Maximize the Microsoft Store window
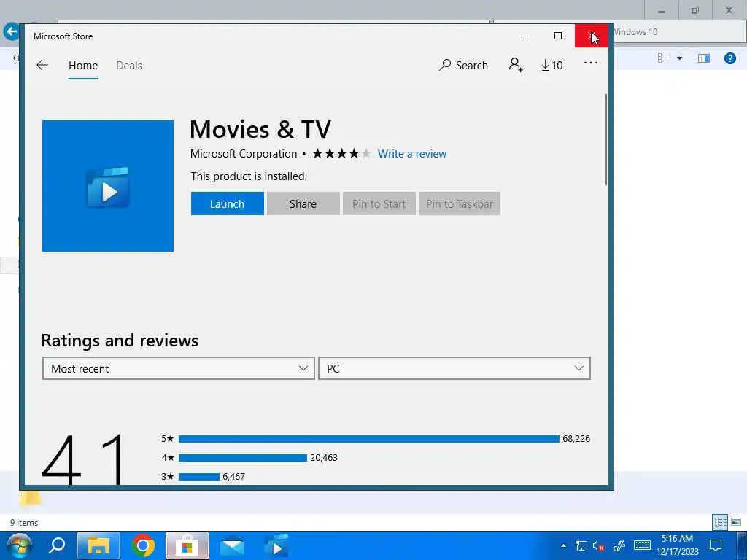 pyautogui.click(x=558, y=36)
